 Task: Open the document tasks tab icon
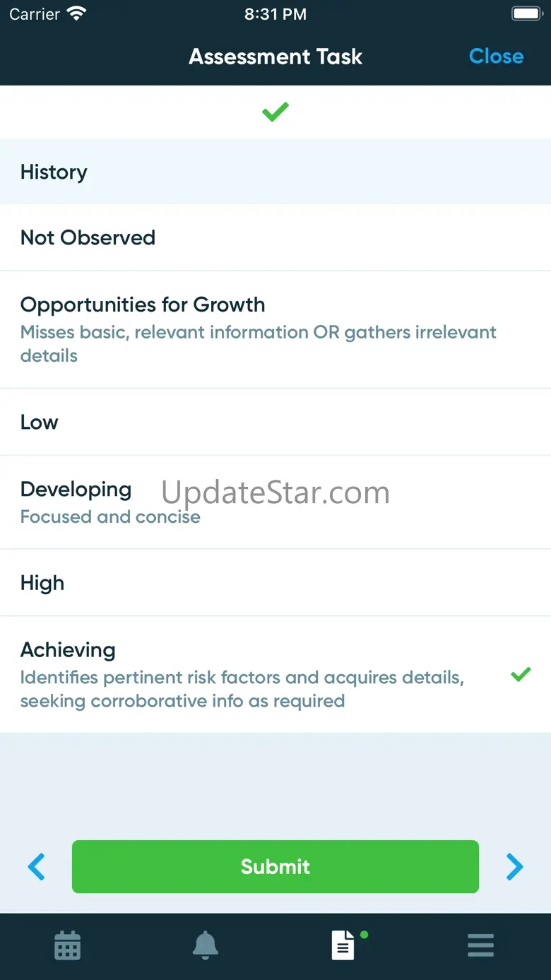(x=343, y=945)
